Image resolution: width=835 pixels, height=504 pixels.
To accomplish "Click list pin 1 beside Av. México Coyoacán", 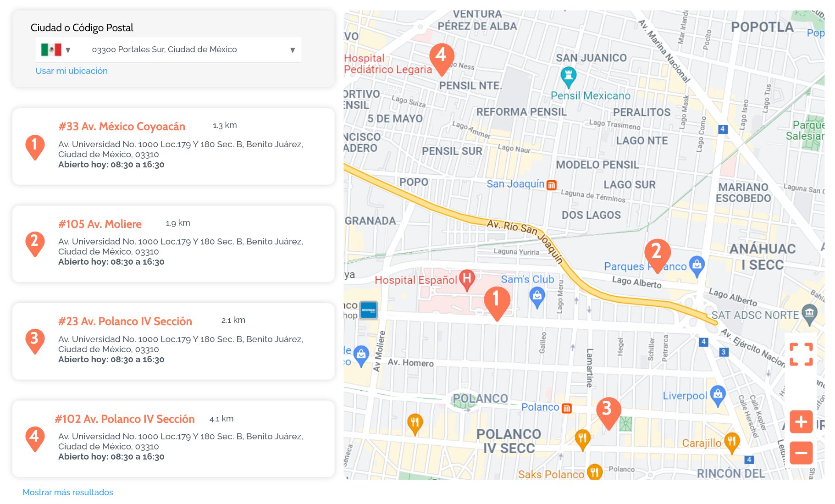I will tap(35, 147).
